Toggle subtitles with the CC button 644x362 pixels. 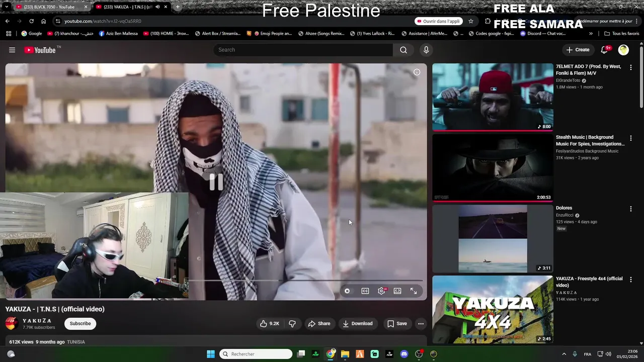click(365, 291)
